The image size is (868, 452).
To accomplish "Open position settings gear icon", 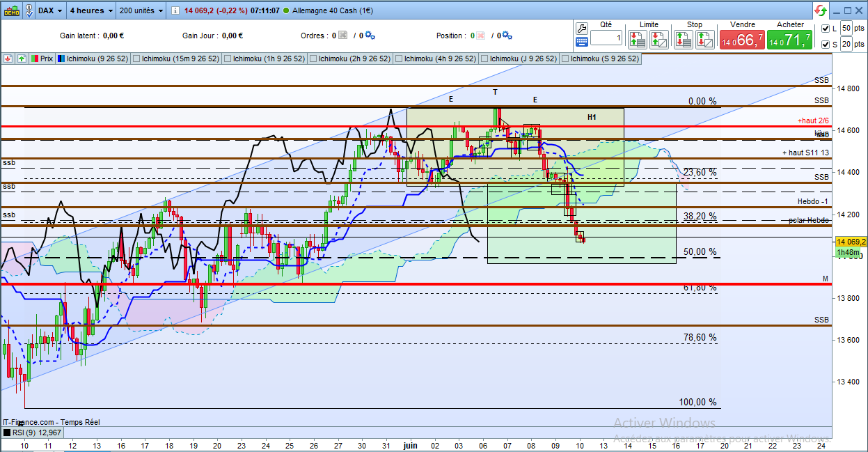I will [507, 36].
